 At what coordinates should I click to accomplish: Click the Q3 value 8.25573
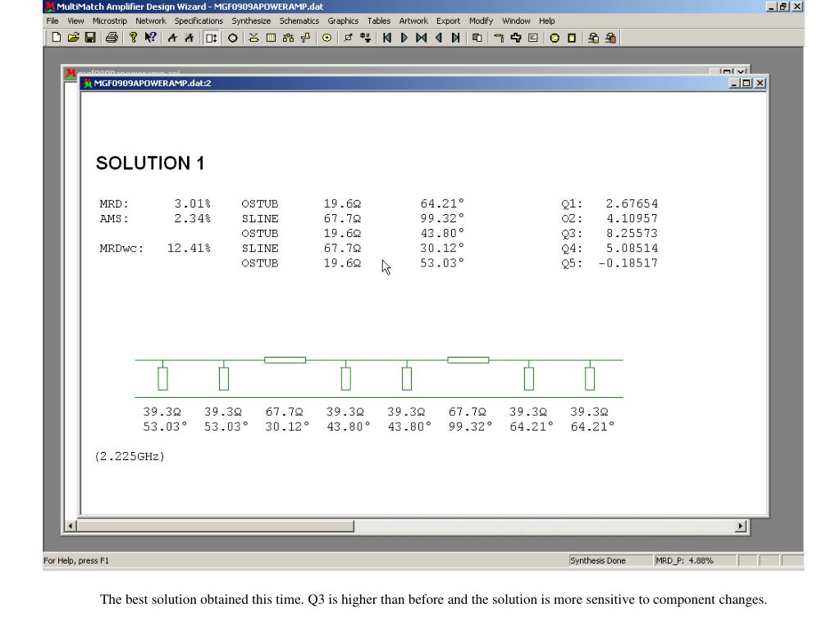[x=632, y=233]
